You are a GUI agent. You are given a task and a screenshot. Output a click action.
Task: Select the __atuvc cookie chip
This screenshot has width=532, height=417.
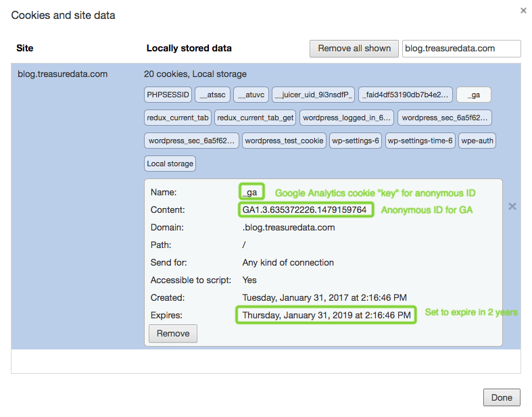[251, 95]
